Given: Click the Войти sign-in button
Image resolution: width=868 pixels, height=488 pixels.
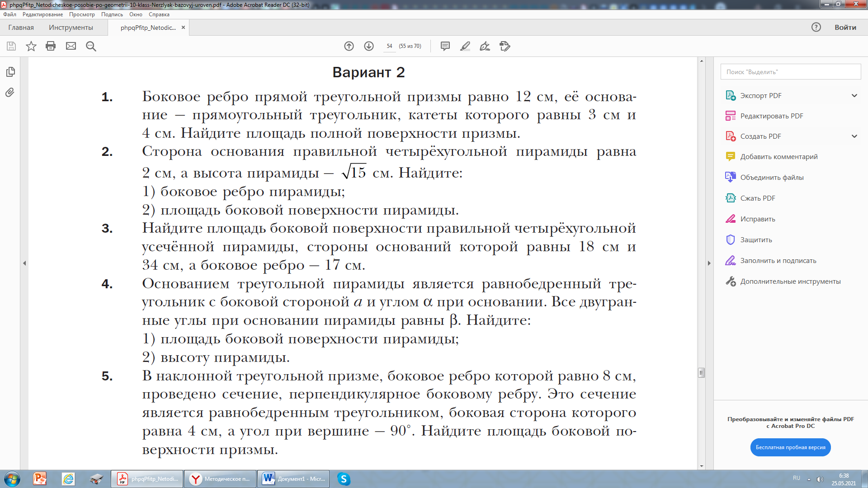Looking at the screenshot, I should (845, 28).
